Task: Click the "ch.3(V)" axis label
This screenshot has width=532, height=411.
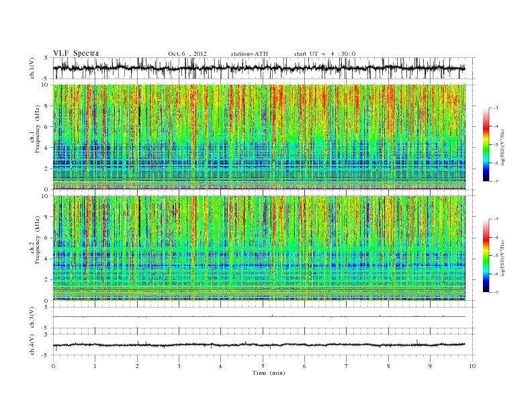Action: [32, 318]
